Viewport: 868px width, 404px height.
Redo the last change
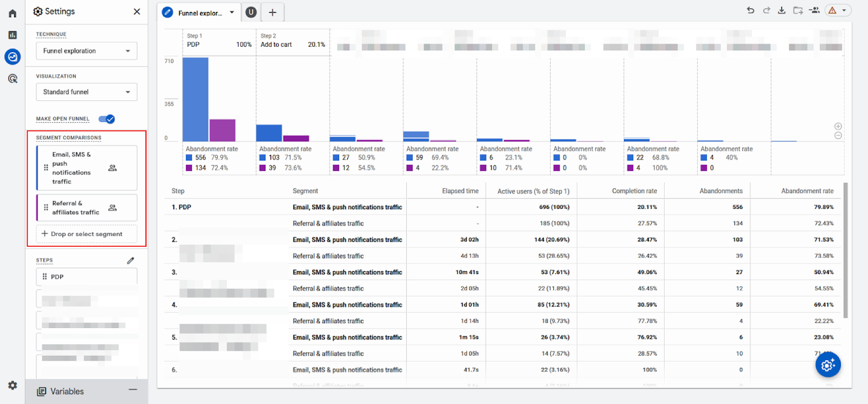pyautogui.click(x=766, y=10)
